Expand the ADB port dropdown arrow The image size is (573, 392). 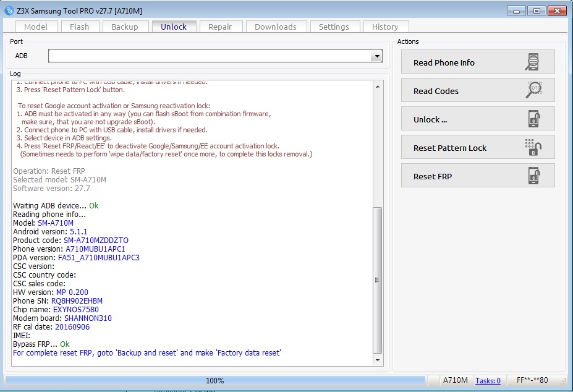click(x=376, y=56)
